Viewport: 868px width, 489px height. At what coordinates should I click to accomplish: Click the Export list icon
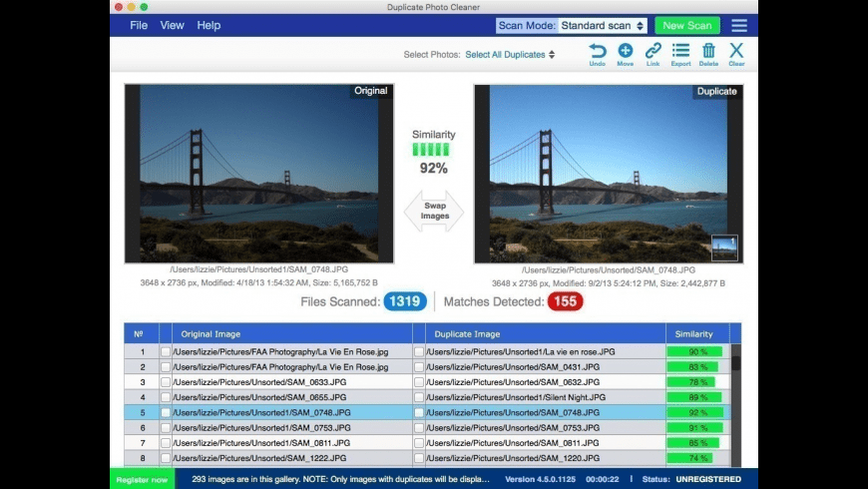[680, 54]
